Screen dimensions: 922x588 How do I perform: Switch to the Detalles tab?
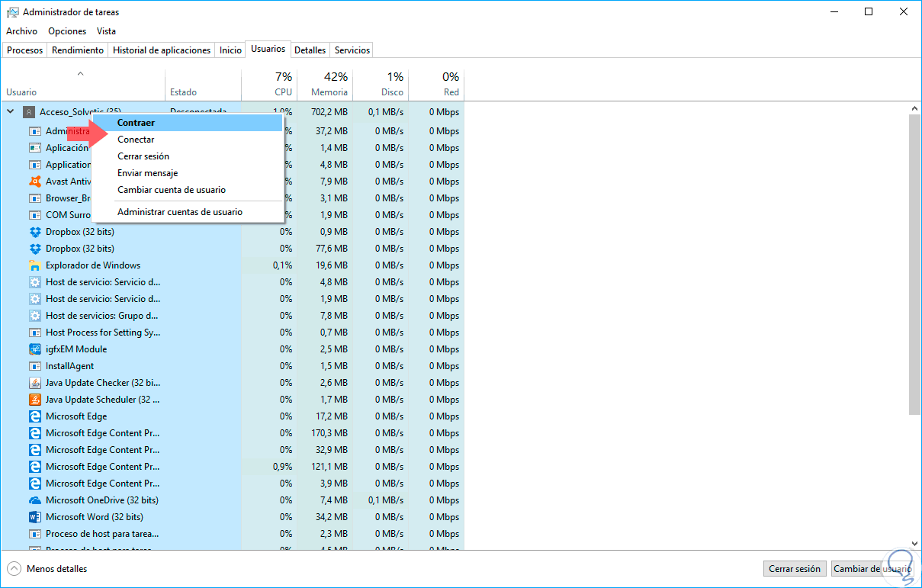[310, 50]
